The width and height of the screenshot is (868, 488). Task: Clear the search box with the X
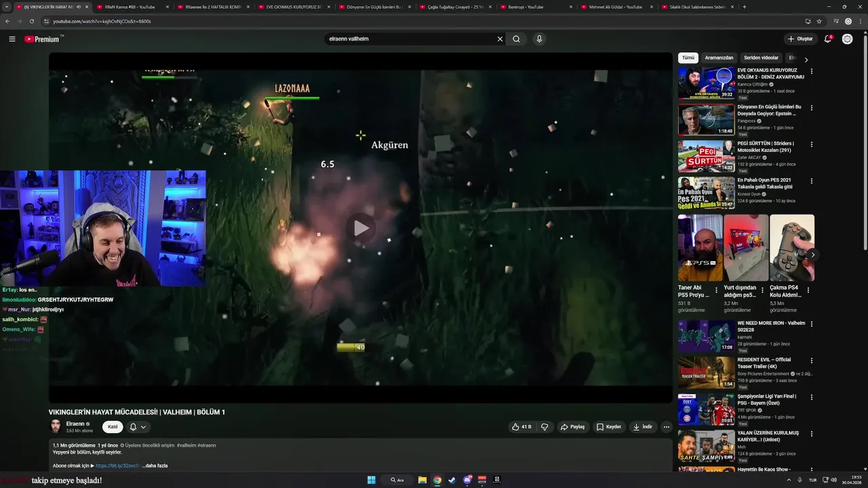tap(500, 39)
